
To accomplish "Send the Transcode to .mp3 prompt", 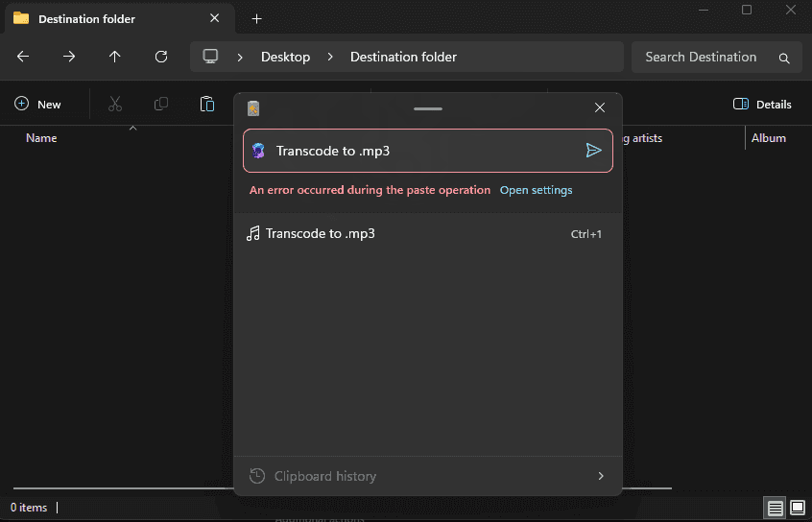I will (593, 151).
